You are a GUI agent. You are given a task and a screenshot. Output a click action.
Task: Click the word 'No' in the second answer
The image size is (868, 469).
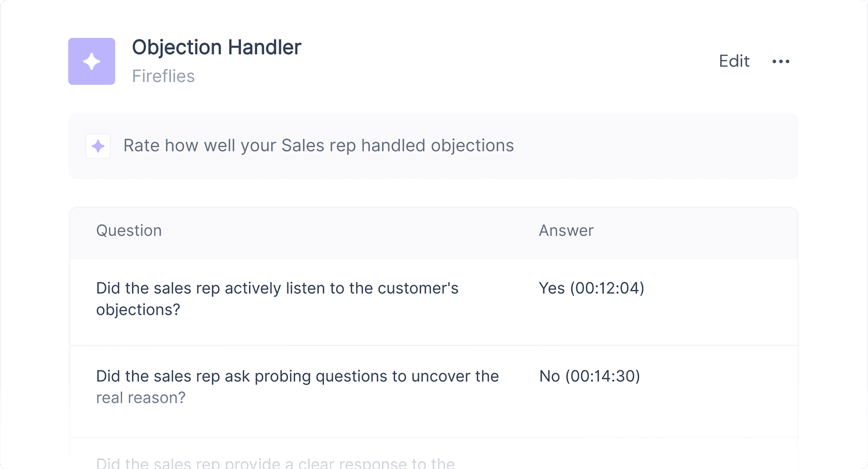(x=550, y=376)
